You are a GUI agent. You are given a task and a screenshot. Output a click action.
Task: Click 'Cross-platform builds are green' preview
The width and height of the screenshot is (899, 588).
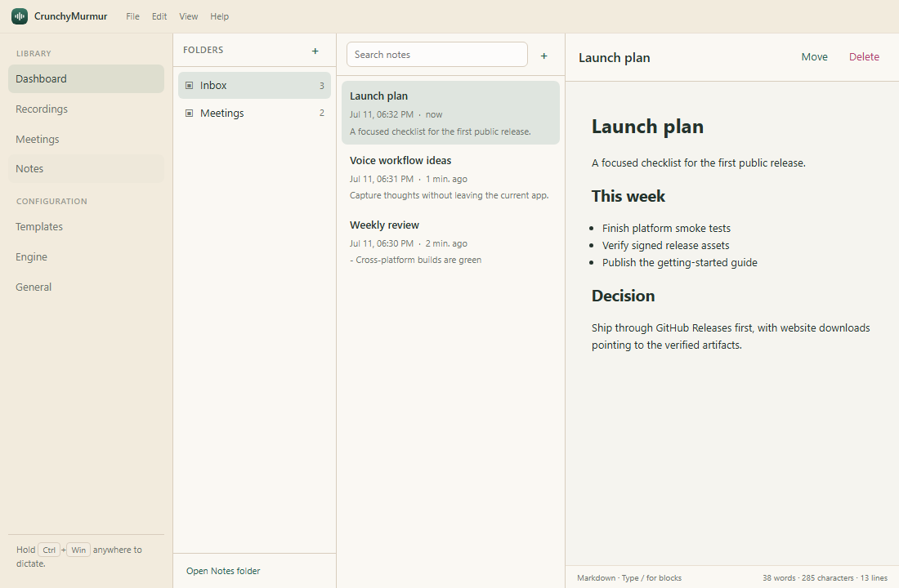click(x=416, y=260)
